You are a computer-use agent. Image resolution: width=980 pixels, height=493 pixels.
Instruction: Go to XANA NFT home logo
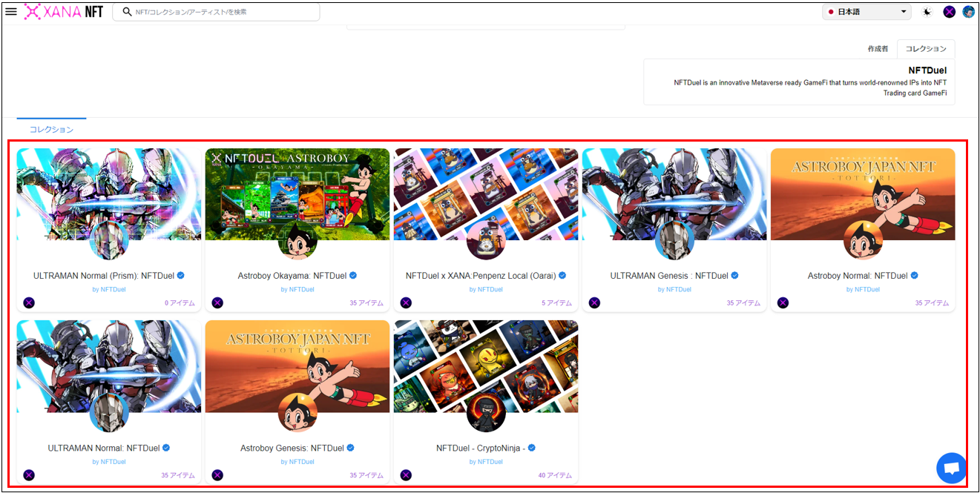[x=64, y=12]
